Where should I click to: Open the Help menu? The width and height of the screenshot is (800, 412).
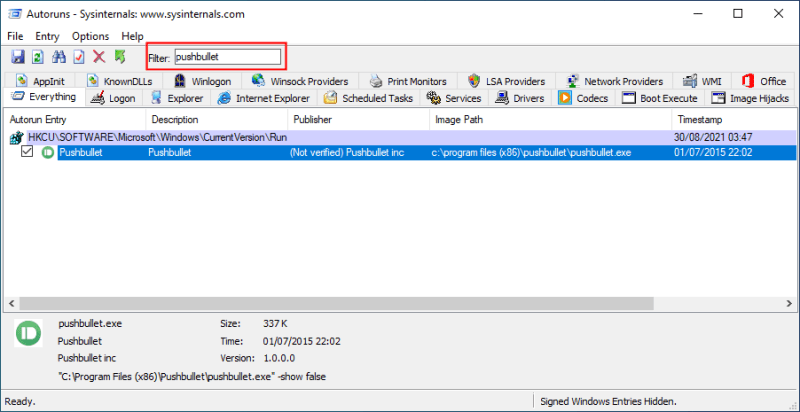tap(133, 36)
